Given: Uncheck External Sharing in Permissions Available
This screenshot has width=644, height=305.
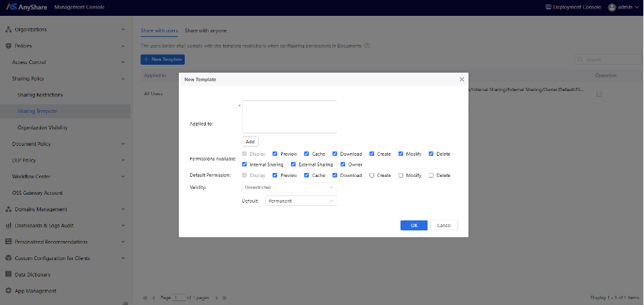Looking at the screenshot, I should click(x=294, y=164).
